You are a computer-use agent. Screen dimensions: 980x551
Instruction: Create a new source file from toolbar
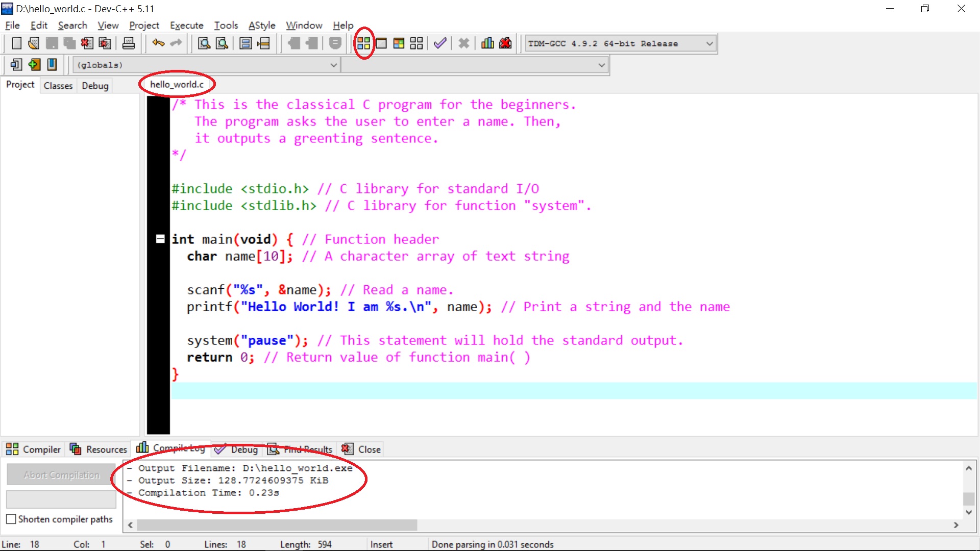click(x=16, y=43)
